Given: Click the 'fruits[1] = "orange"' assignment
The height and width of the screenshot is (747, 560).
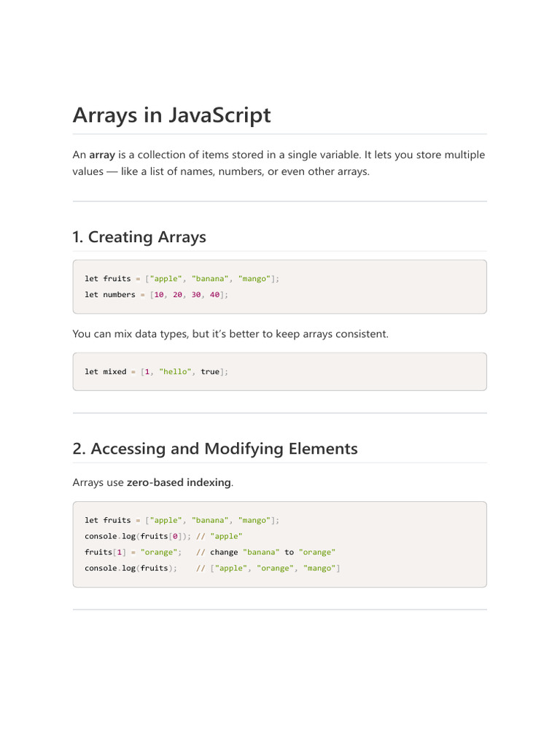Looking at the screenshot, I should [133, 553].
